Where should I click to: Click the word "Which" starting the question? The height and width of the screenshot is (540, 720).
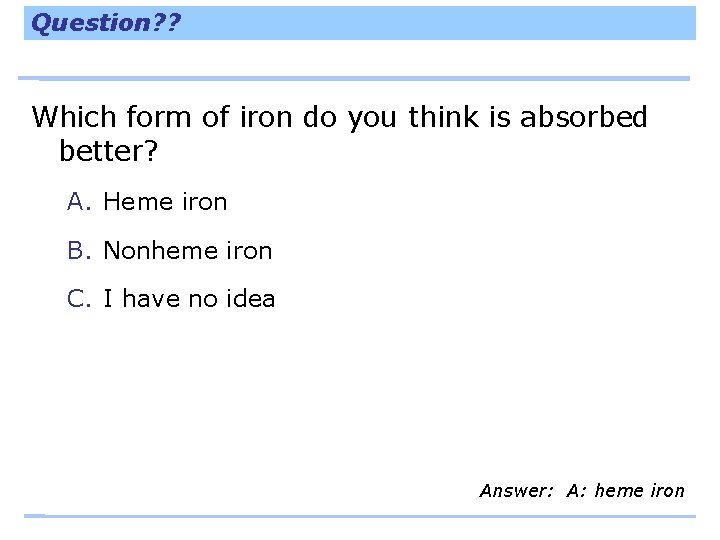pyautogui.click(x=73, y=117)
